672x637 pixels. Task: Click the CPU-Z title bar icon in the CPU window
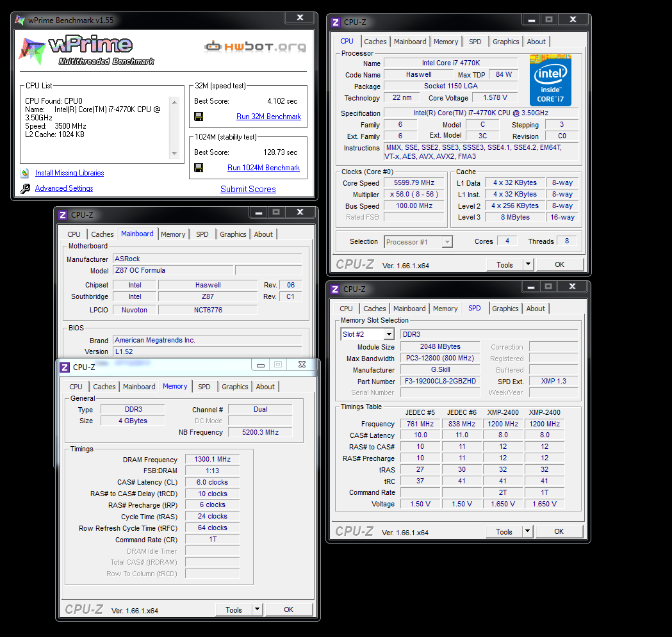pyautogui.click(x=336, y=22)
